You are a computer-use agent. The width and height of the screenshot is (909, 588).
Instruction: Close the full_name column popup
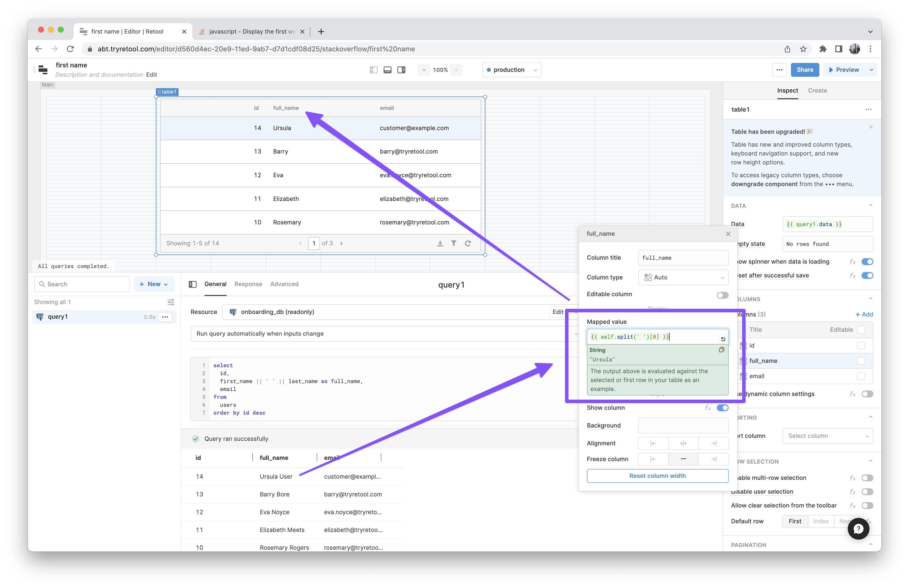coord(728,234)
